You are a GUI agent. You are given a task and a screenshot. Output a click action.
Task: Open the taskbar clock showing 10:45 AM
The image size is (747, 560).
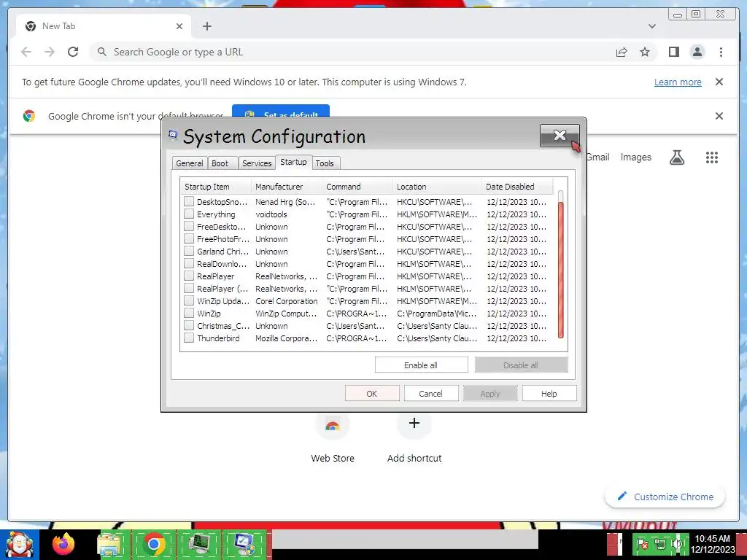pos(712,544)
